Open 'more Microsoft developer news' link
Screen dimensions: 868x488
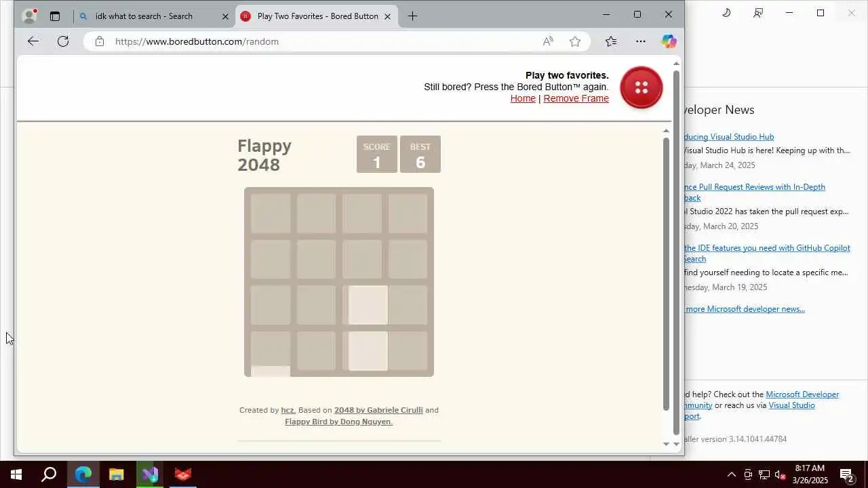745,309
